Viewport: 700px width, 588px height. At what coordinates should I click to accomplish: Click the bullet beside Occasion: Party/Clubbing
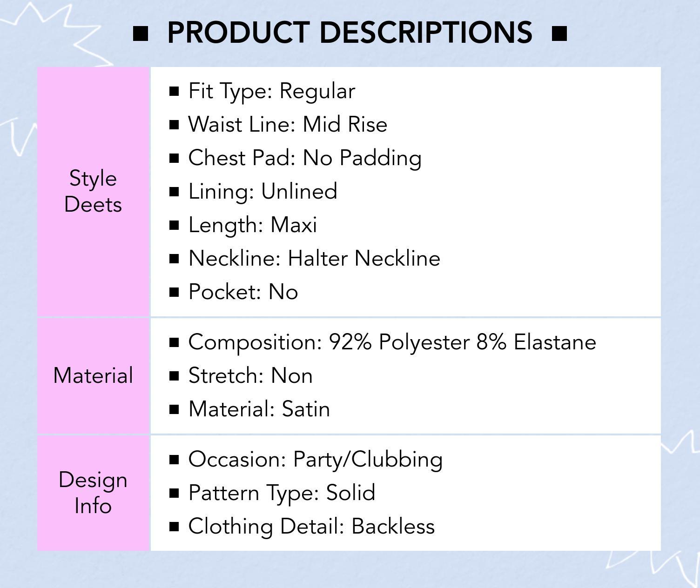point(175,460)
